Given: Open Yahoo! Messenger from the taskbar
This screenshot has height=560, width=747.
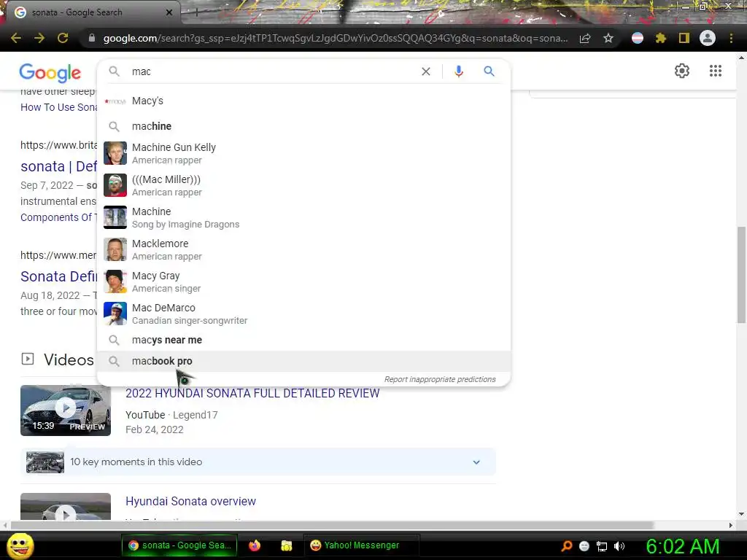Looking at the screenshot, I should coord(361,545).
